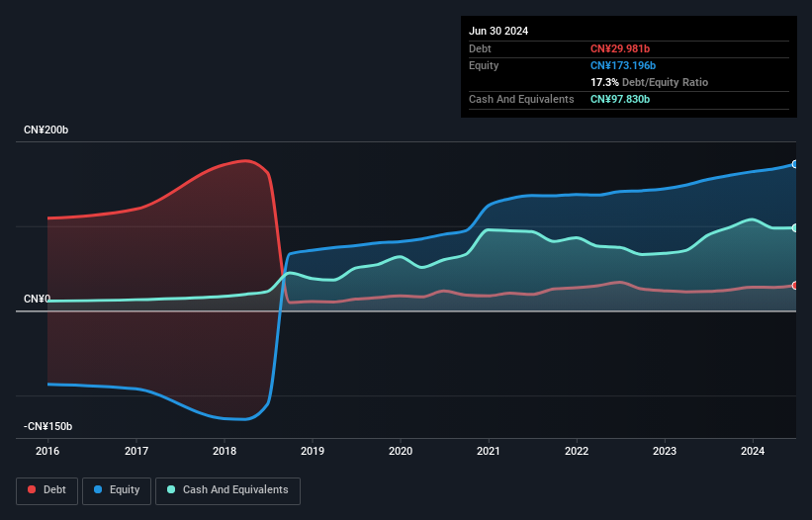Select the 2022 x-axis label
The height and width of the screenshot is (520, 812).
(x=577, y=451)
